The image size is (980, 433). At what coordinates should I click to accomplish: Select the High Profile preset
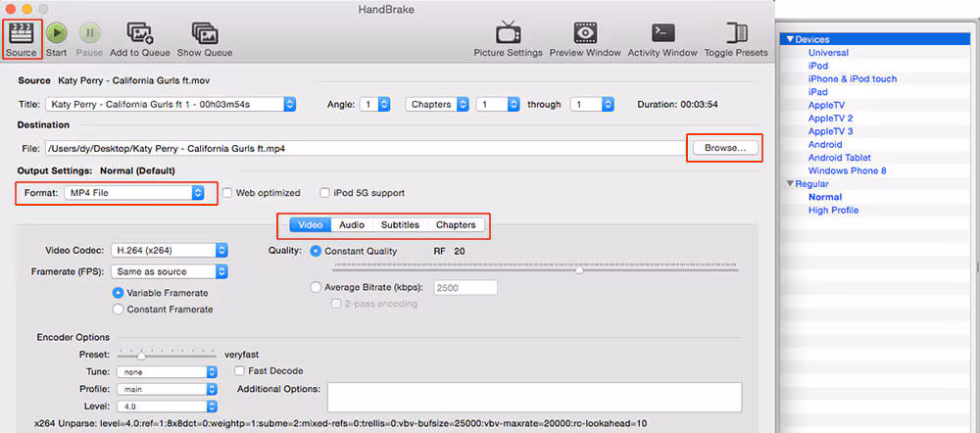(833, 210)
